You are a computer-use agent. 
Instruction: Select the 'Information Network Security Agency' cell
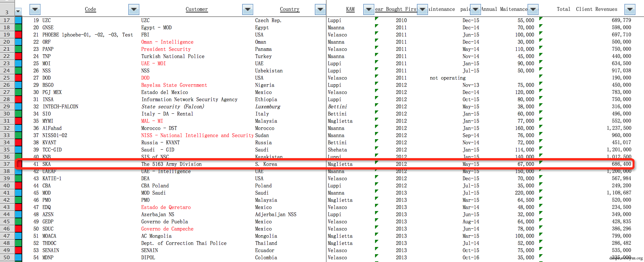point(189,99)
